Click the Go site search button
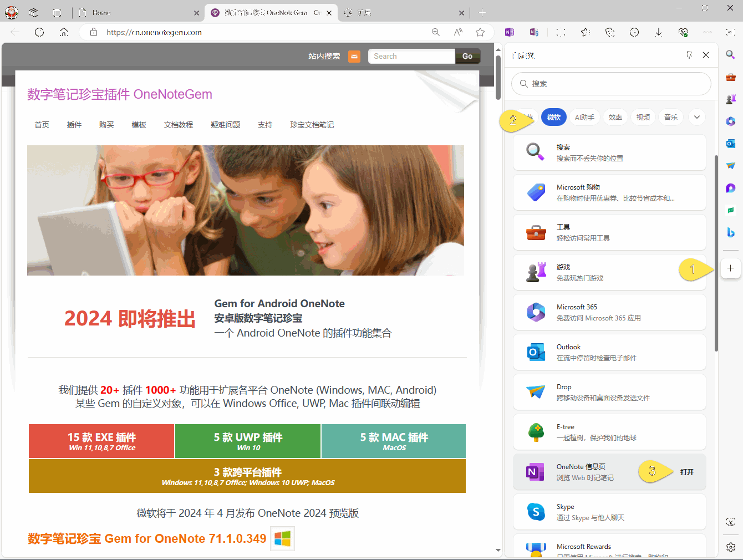This screenshot has width=743, height=560. click(467, 56)
